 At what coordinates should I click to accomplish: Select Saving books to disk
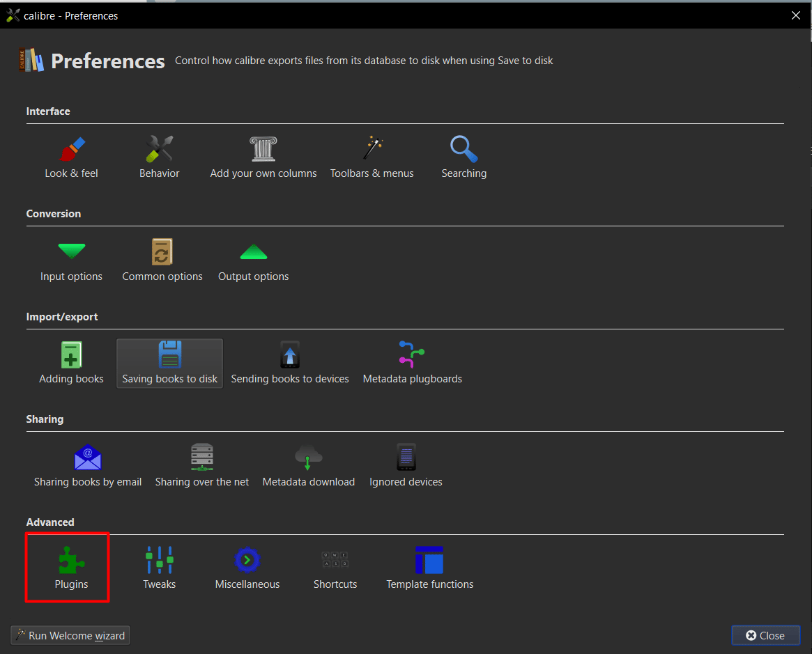[170, 363]
